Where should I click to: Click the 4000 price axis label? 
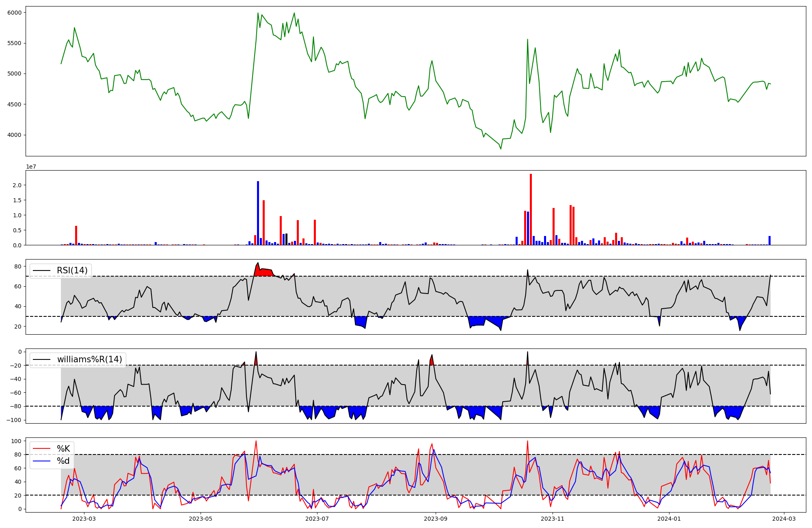click(x=14, y=135)
